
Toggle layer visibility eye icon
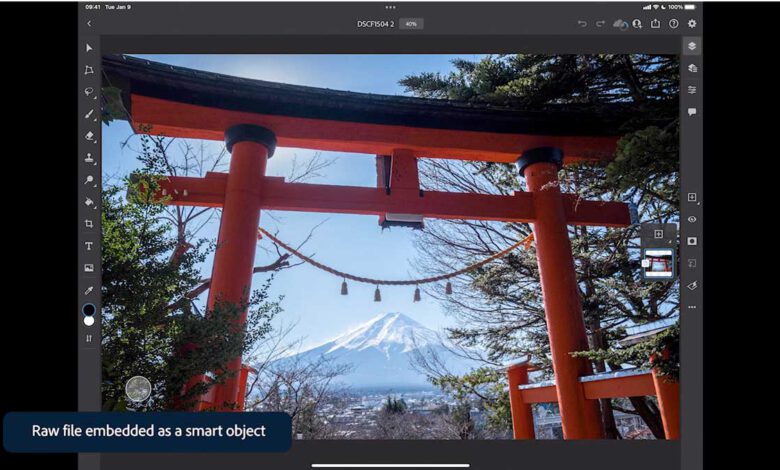click(692, 219)
